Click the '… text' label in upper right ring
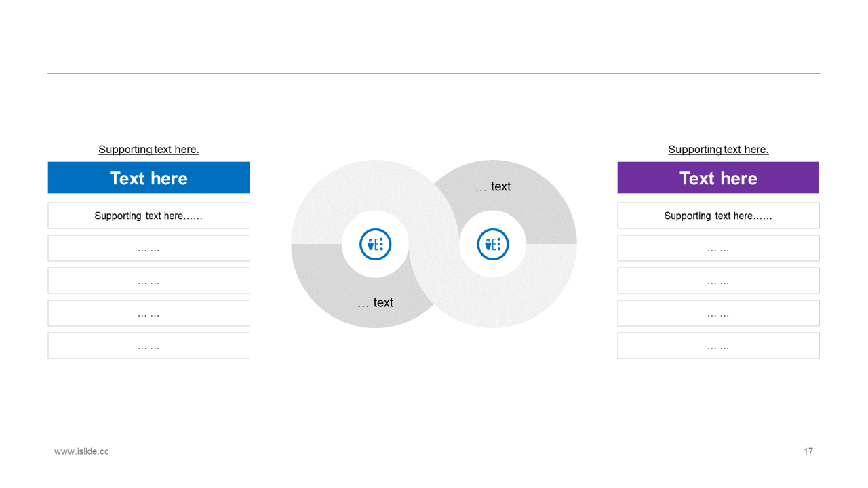This screenshot has height=488, width=868. 493,186
